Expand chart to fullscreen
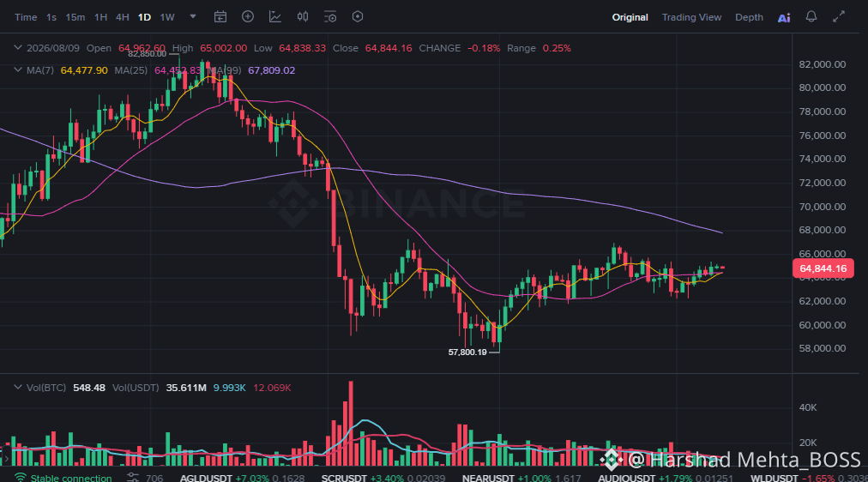The image size is (868, 482). [839, 16]
